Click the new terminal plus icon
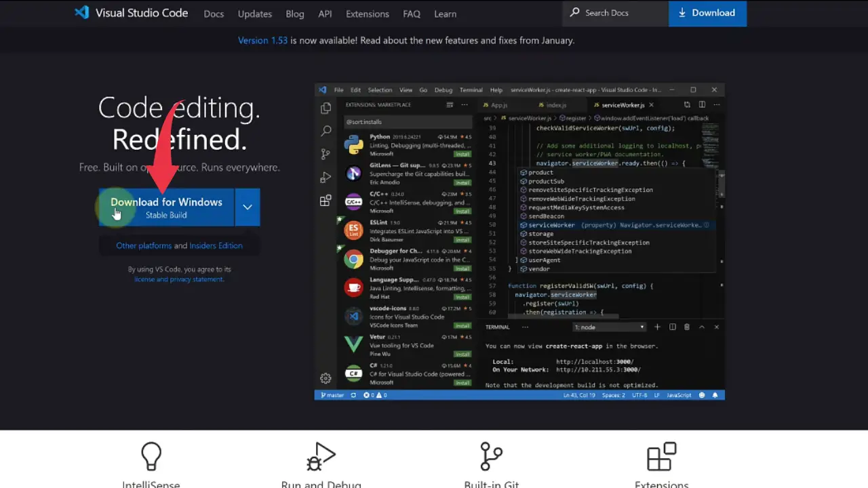 (657, 327)
